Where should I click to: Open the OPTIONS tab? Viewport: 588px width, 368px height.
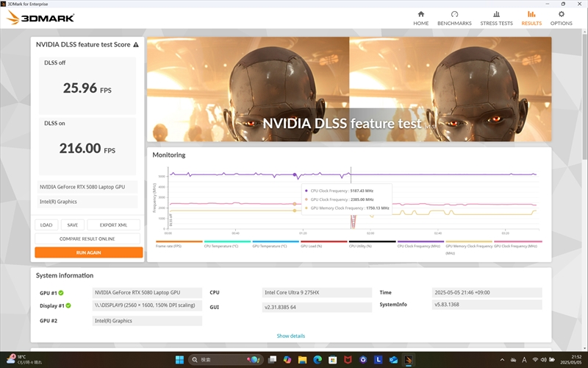tap(561, 18)
